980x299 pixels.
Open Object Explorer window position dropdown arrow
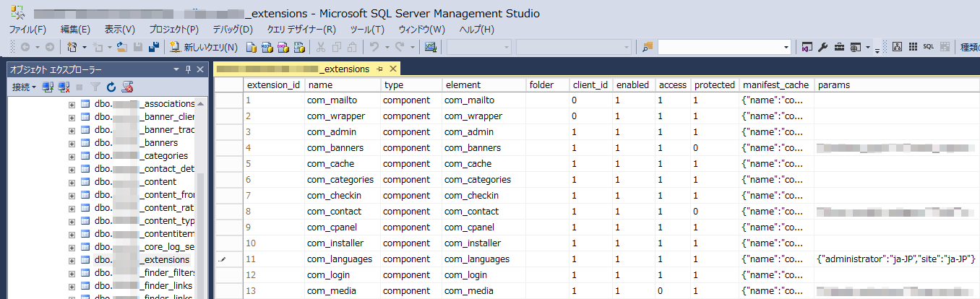[176, 69]
